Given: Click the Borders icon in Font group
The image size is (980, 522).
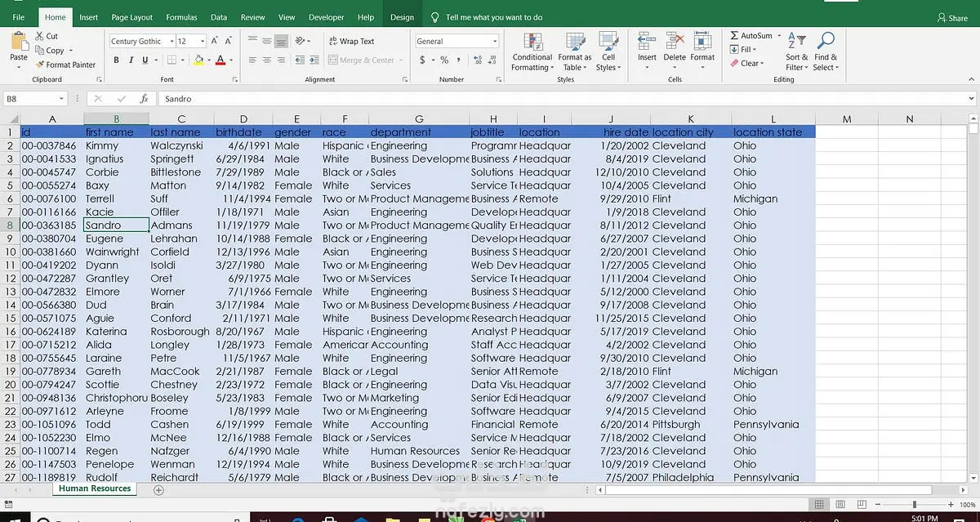Looking at the screenshot, I should click(x=172, y=60).
